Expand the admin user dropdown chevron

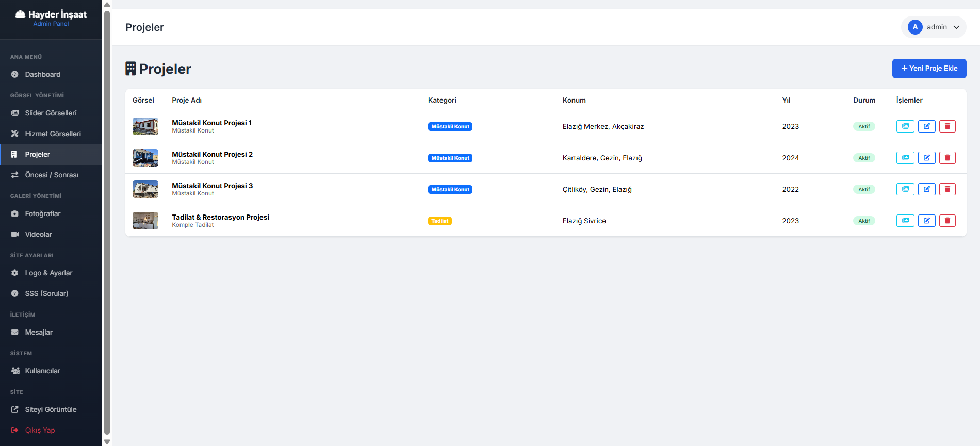click(x=956, y=27)
